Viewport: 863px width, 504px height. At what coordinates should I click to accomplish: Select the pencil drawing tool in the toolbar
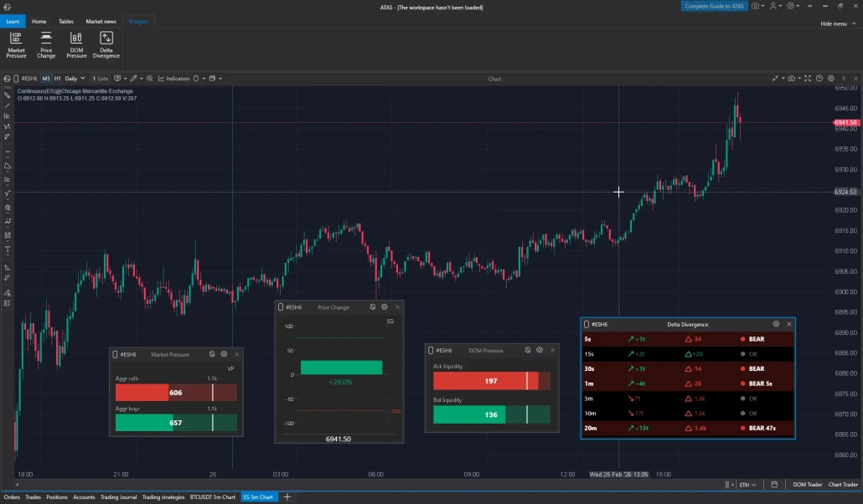132,79
